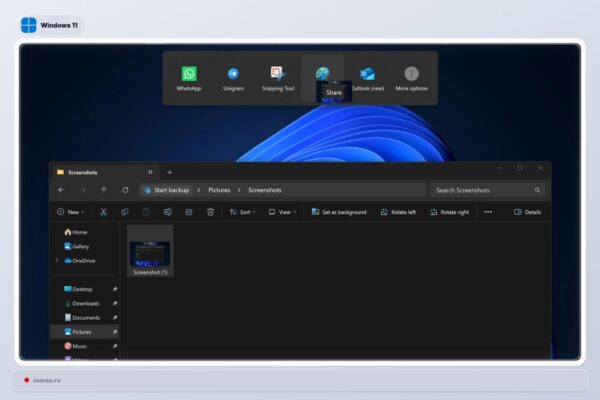Click the forward navigation arrow
600x400 pixels.
click(x=83, y=190)
